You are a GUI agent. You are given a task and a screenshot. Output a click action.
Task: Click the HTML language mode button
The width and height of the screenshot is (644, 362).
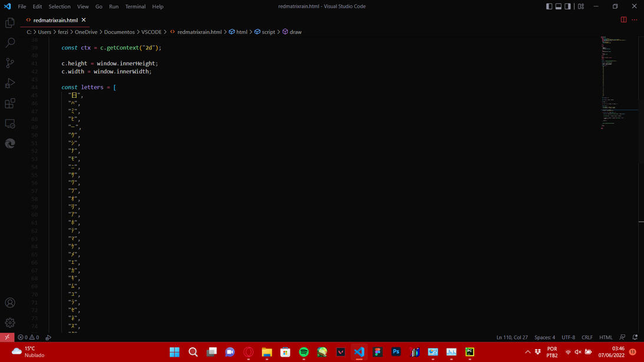pyautogui.click(x=606, y=337)
